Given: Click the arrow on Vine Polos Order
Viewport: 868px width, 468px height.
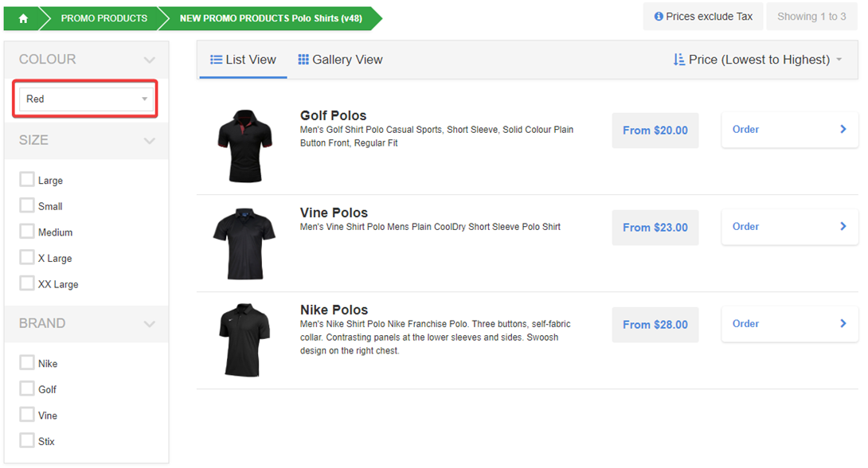Looking at the screenshot, I should coord(843,226).
